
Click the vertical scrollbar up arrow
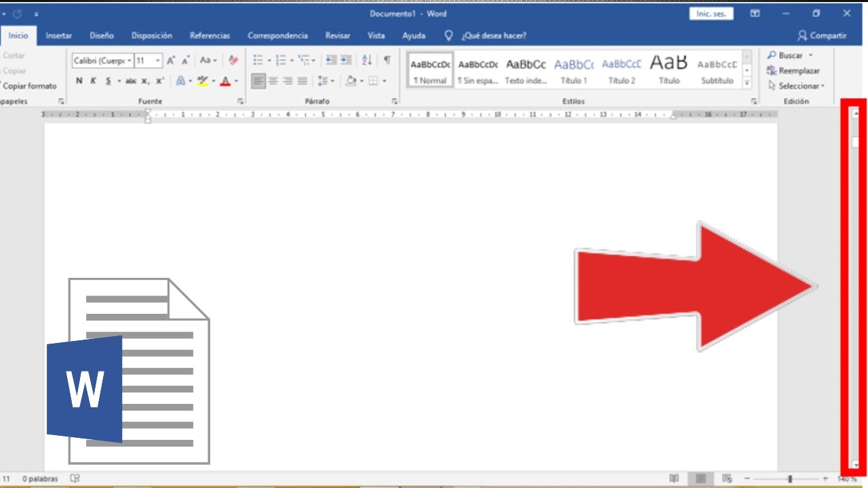(x=856, y=113)
